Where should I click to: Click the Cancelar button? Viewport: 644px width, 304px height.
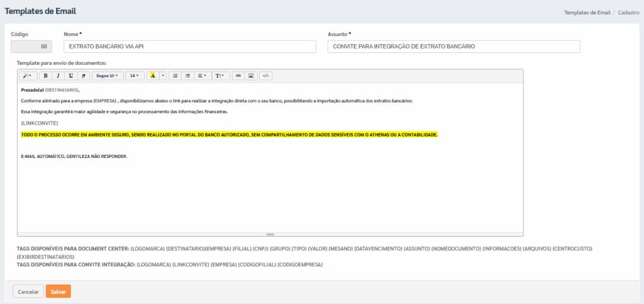coord(28,291)
